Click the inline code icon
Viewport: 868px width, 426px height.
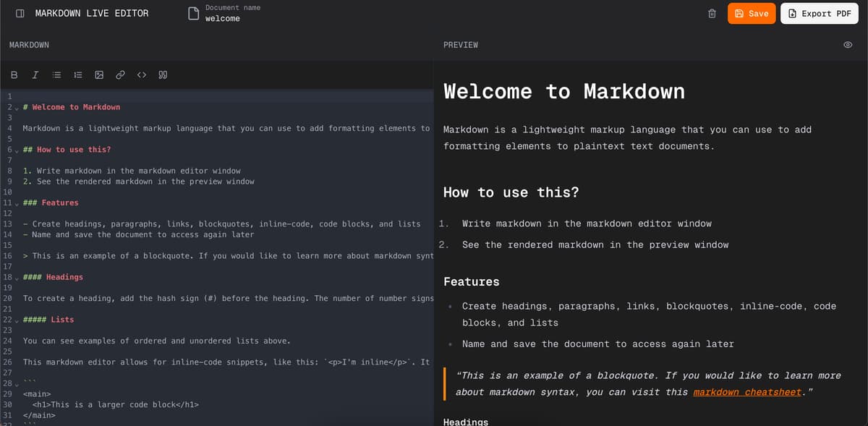(141, 74)
